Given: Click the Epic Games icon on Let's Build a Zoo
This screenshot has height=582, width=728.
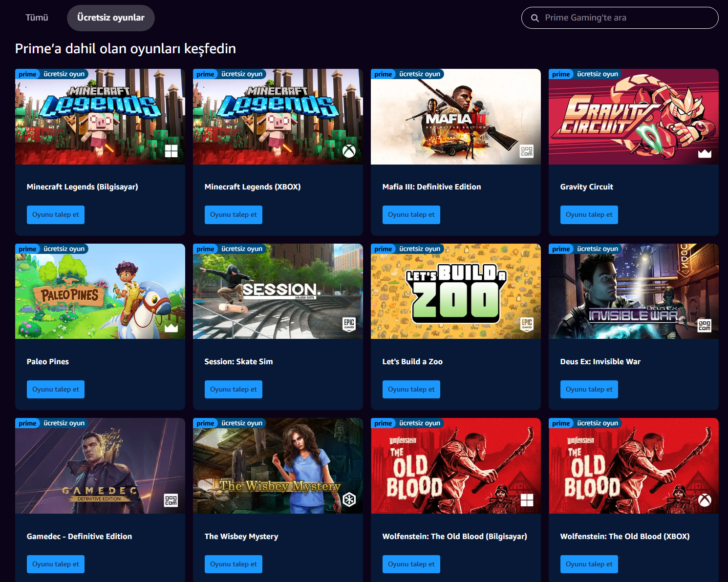Looking at the screenshot, I should point(527,324).
